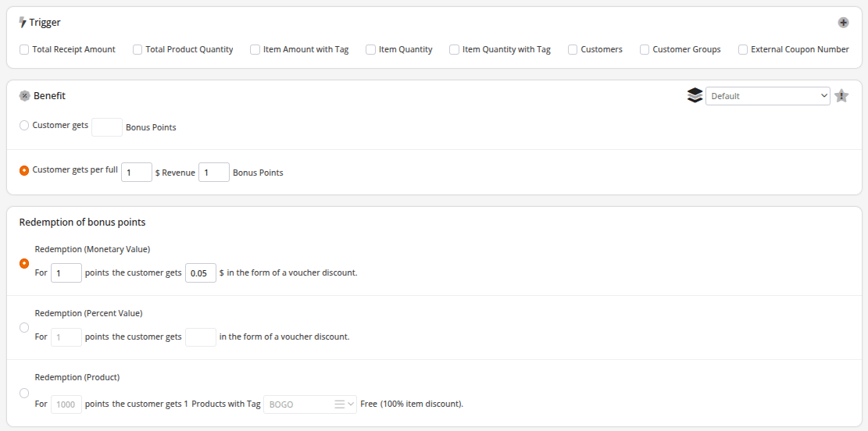Click the 'Trigger' heading text
This screenshot has width=868, height=431.
(x=45, y=23)
